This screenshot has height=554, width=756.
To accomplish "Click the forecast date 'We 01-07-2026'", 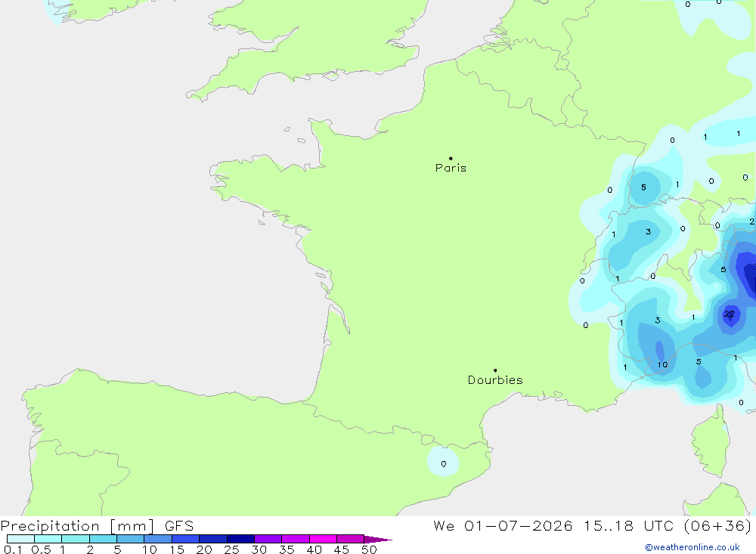I will (x=503, y=525).
